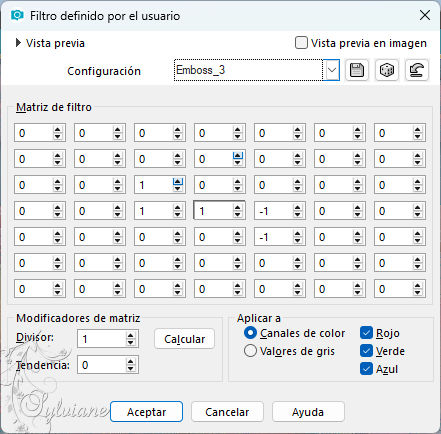This screenshot has width=441, height=434.
Task: Click the randomize parameters dice icon
Action: point(387,70)
